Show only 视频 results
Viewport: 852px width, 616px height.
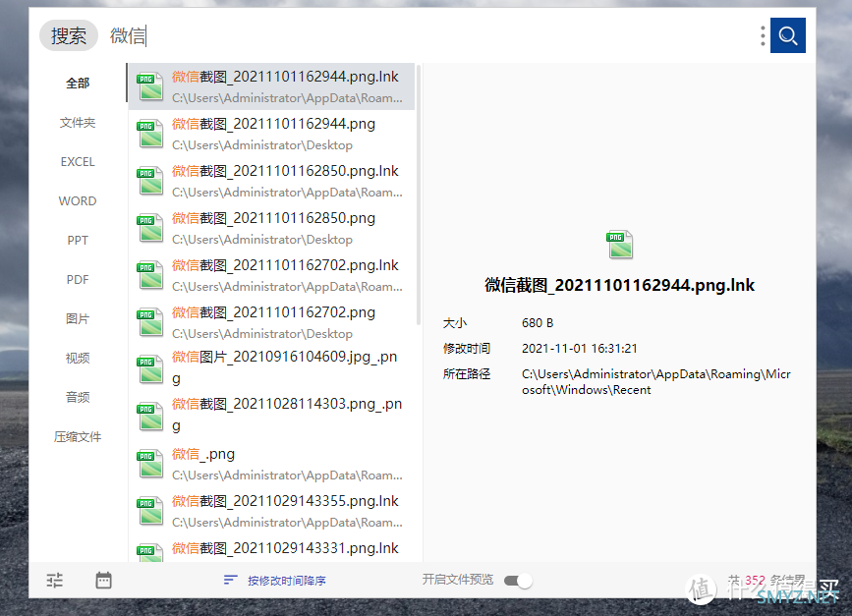tap(78, 358)
